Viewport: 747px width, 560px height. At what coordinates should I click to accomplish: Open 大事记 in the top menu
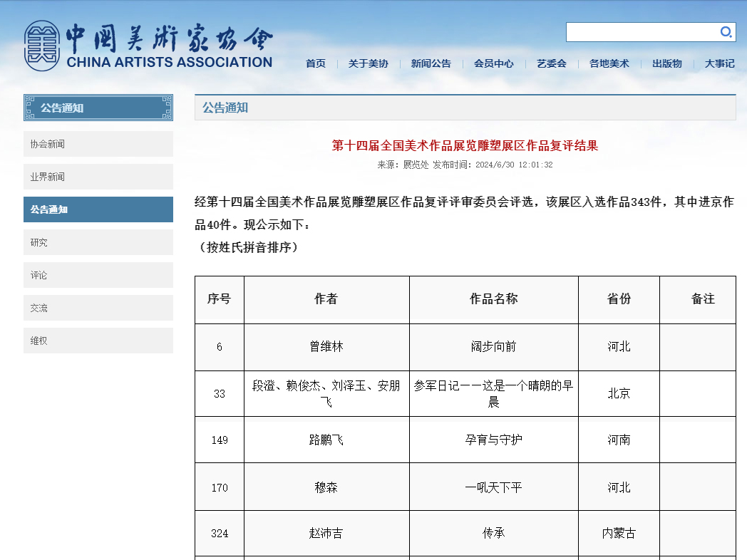719,63
